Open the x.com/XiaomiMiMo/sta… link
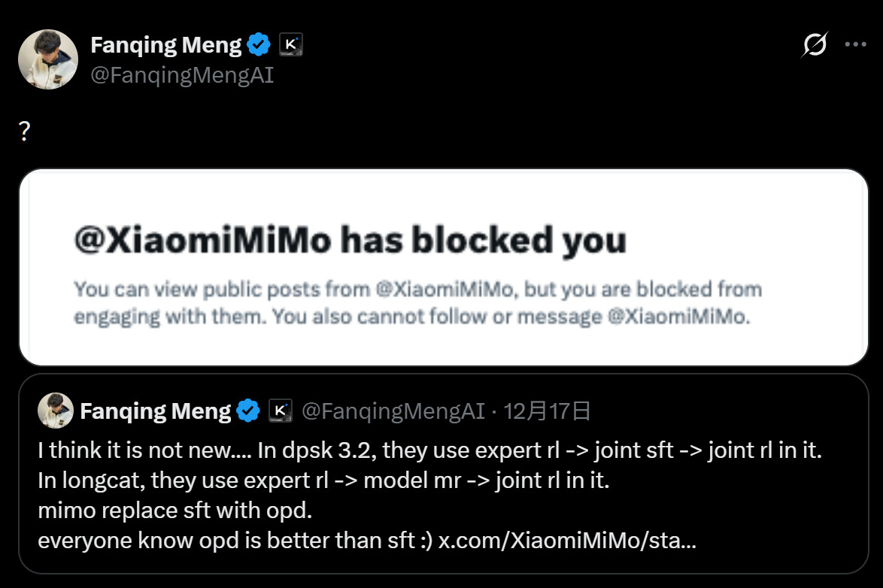 point(567,541)
